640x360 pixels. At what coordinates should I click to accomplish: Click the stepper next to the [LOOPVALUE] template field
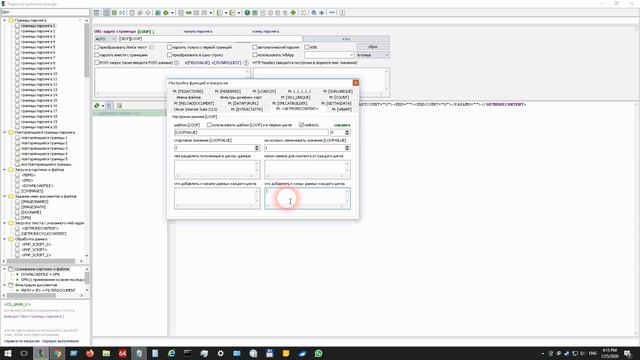tap(347, 133)
